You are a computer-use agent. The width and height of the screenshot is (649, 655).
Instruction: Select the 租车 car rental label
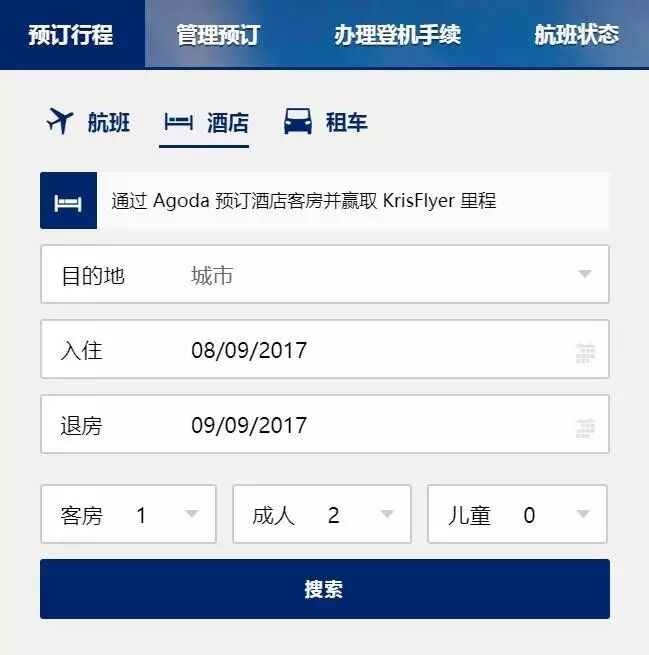click(347, 122)
